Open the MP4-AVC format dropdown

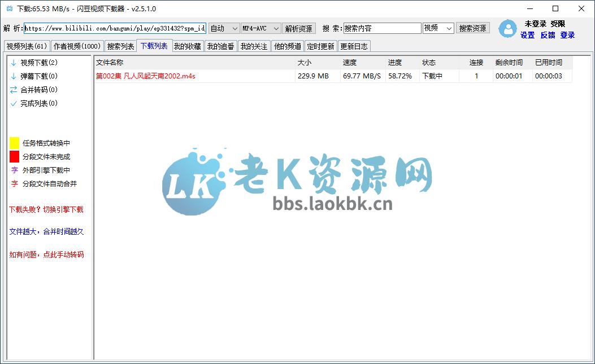tap(260, 28)
